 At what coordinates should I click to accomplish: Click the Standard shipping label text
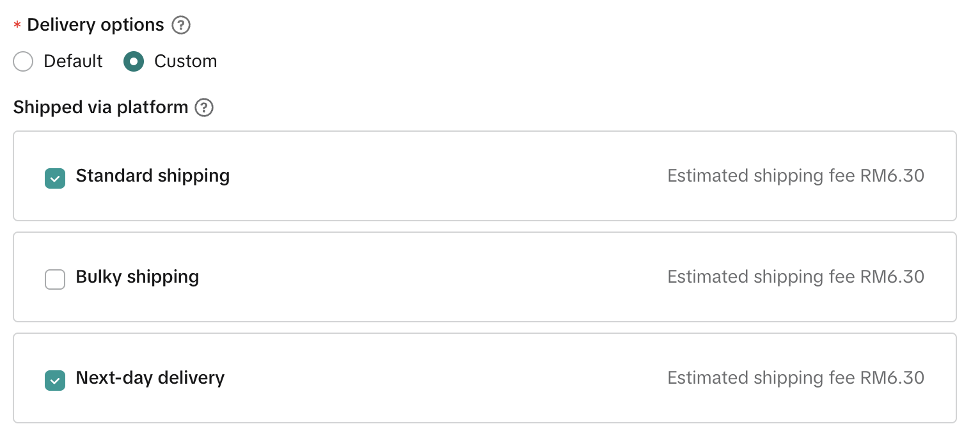pos(152,176)
